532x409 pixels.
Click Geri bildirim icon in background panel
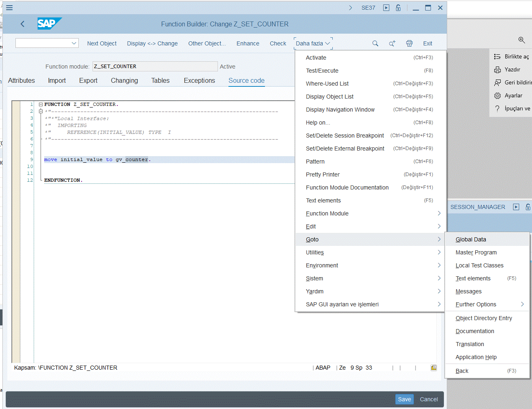[x=498, y=82]
